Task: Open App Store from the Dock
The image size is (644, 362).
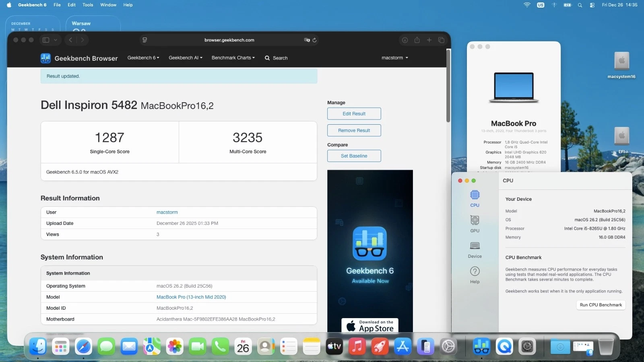Action: [403, 346]
